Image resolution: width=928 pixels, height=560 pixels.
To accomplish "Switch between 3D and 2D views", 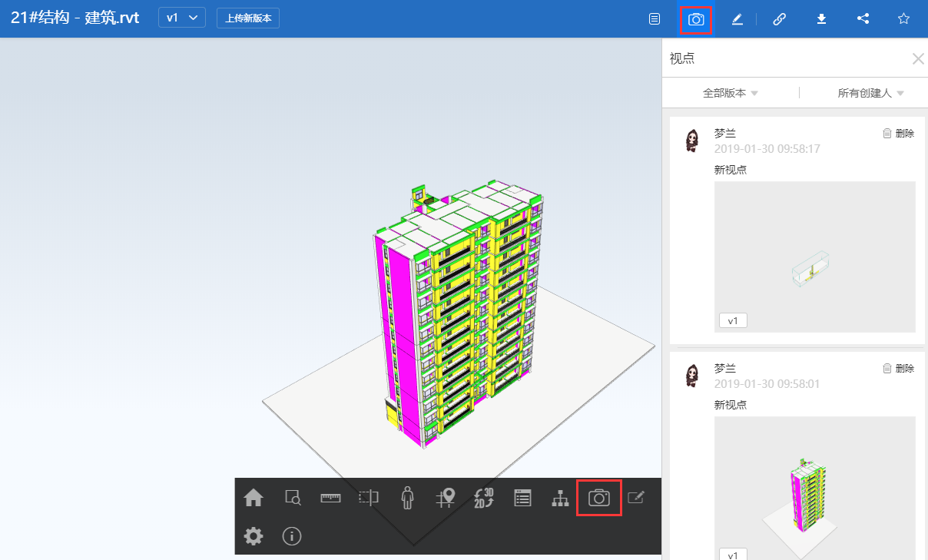I will (484, 498).
